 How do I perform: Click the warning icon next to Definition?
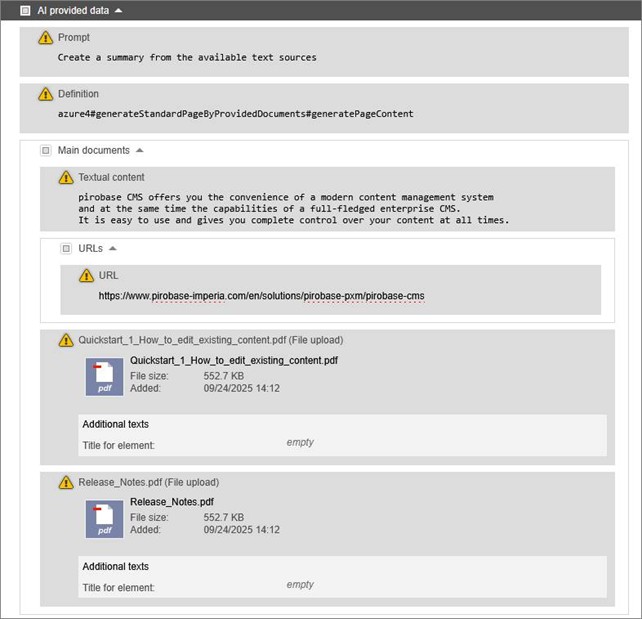click(x=46, y=94)
